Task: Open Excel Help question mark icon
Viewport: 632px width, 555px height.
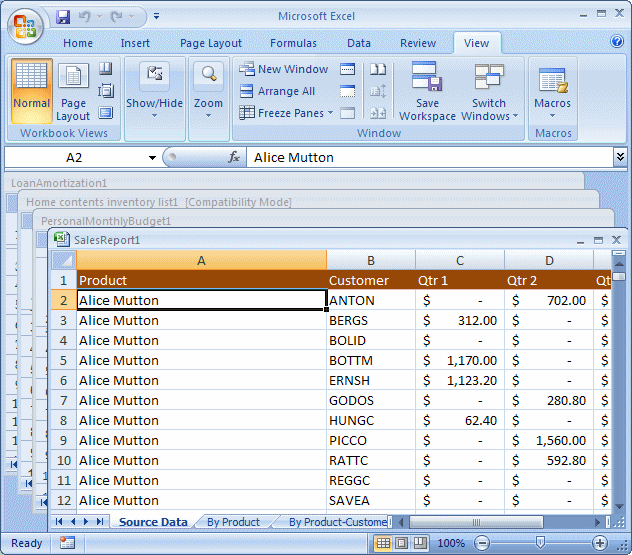Action: point(617,41)
